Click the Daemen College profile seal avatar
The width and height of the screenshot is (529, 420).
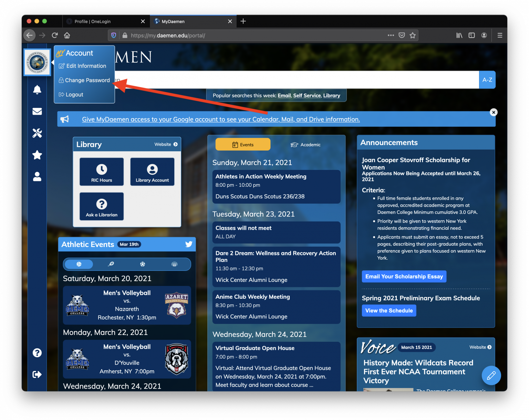coord(37,62)
